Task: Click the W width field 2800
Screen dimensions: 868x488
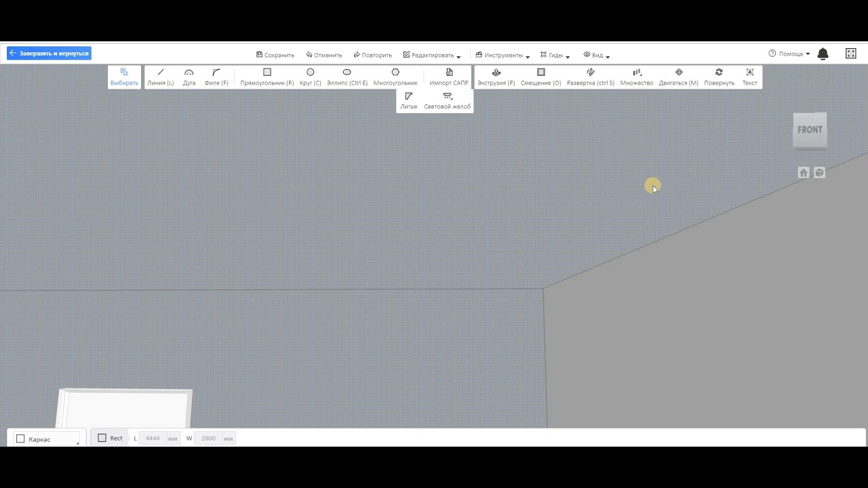Action: click(208, 439)
